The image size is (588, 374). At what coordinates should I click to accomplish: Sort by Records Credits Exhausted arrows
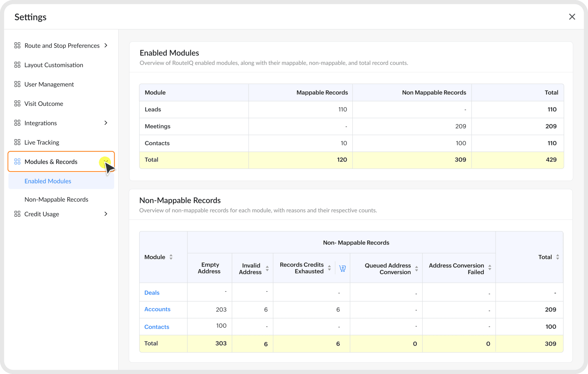point(329,268)
